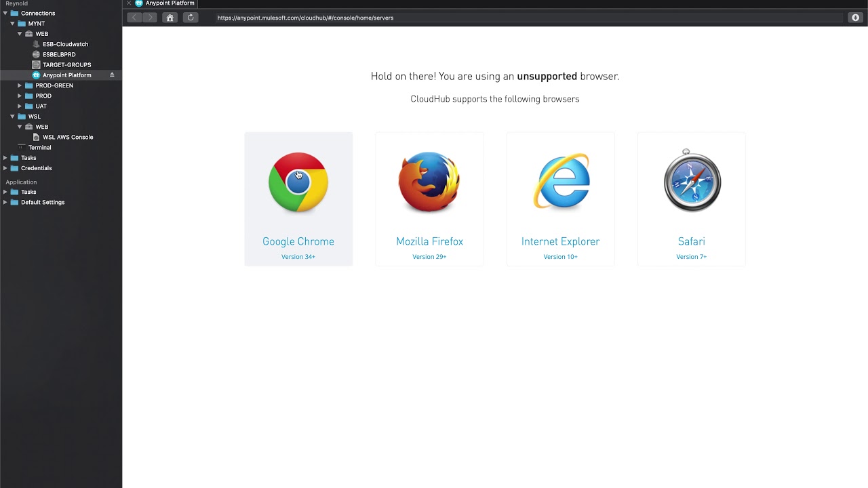Collapse the Connections folder arrow
This screenshot has height=488, width=868.
(5, 14)
